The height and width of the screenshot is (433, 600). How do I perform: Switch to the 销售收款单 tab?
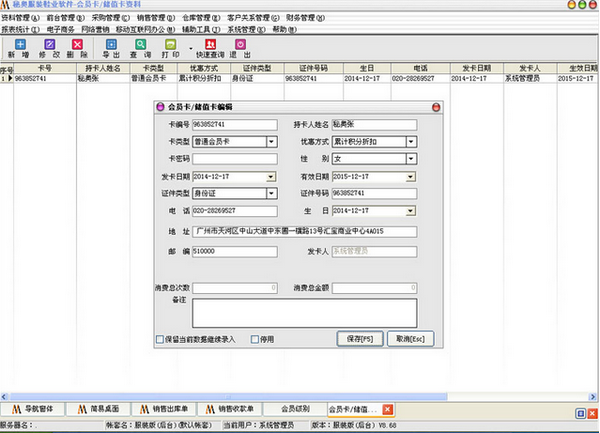point(230,409)
